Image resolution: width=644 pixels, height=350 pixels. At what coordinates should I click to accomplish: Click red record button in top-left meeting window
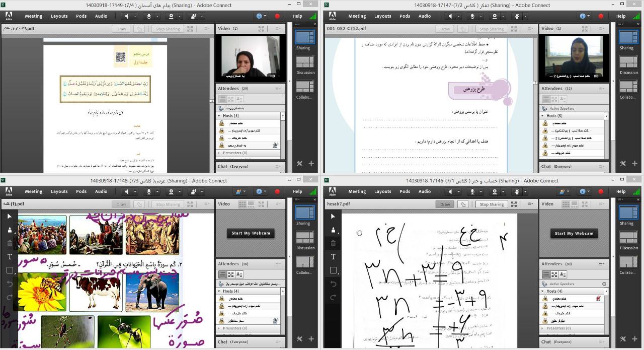(x=277, y=16)
